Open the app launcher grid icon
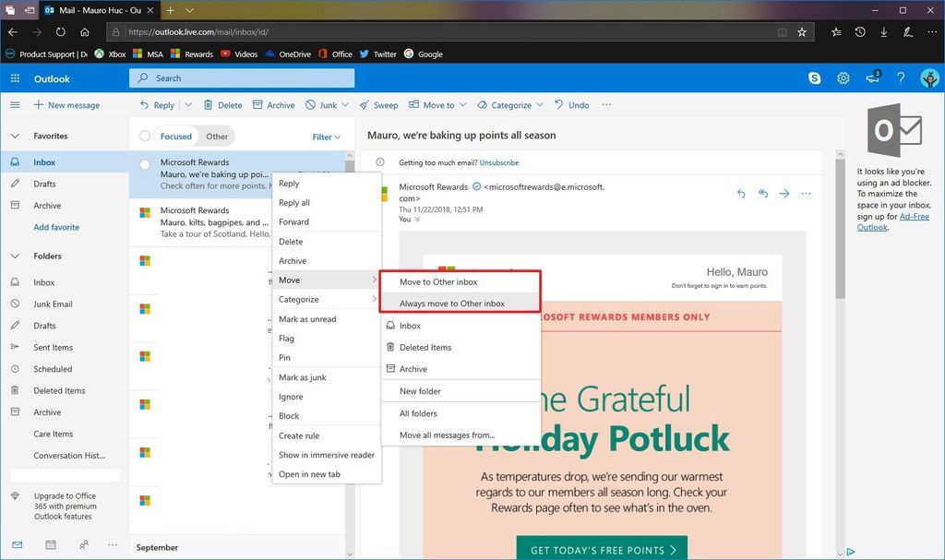The width and height of the screenshot is (945, 560). point(14,78)
